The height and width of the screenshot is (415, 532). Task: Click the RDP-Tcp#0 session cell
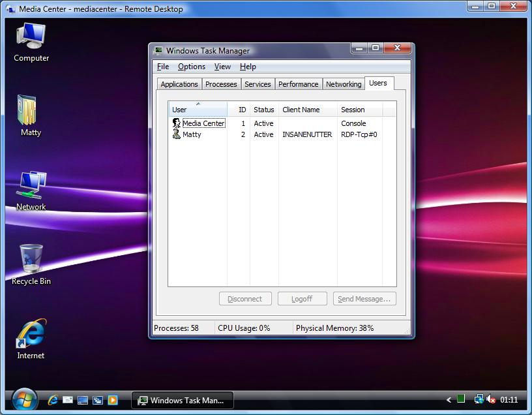tap(359, 134)
